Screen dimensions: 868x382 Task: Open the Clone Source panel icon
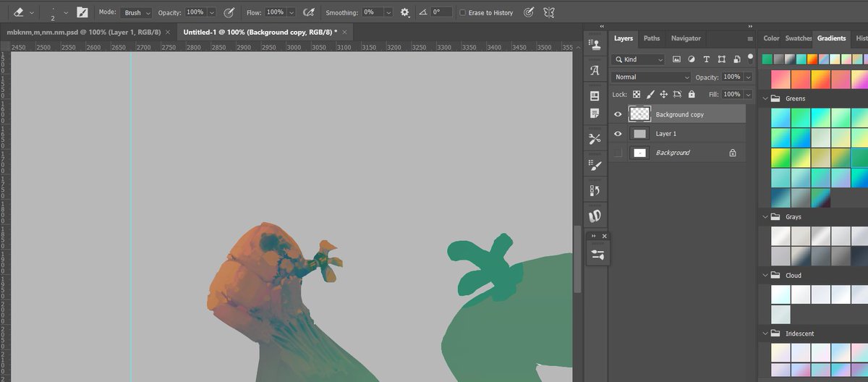(x=595, y=45)
